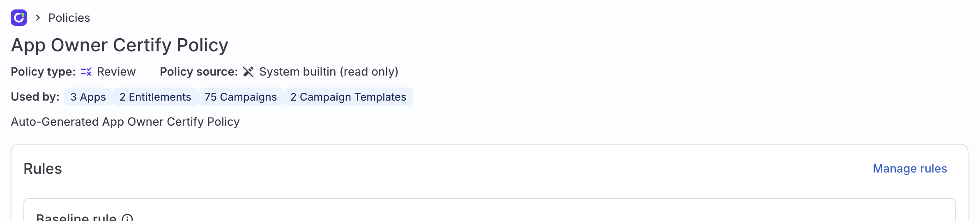The image size is (980, 221).
Task: Click the Review policy type icon
Action: pyautogui.click(x=86, y=72)
